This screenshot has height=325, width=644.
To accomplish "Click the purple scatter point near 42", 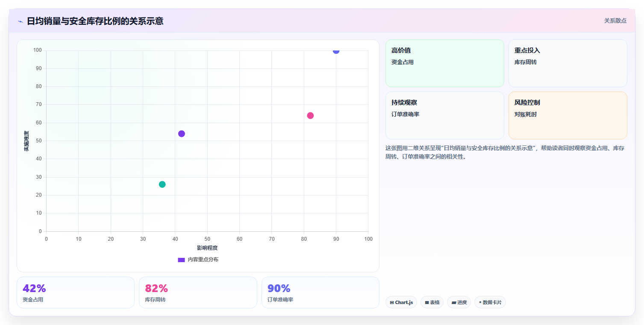I will tap(182, 134).
